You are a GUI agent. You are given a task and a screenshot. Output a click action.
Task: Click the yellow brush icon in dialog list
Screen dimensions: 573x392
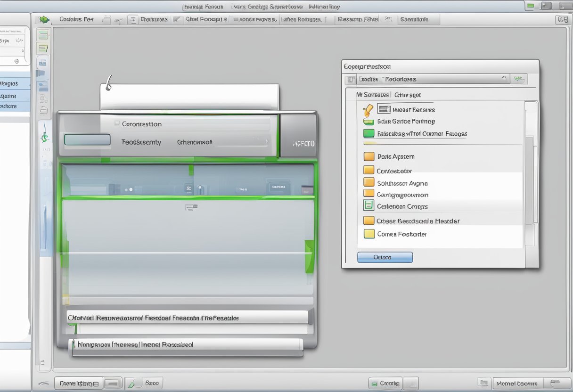click(x=368, y=110)
